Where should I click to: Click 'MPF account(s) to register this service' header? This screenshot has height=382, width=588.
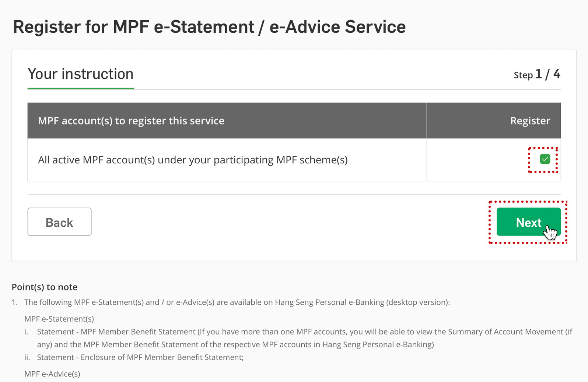pyautogui.click(x=131, y=121)
